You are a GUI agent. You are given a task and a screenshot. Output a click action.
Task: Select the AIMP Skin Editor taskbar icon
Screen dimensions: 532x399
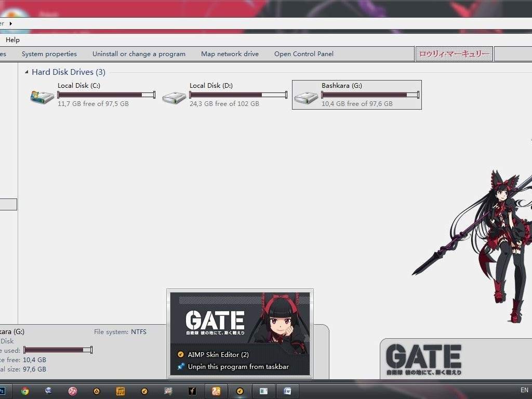pyautogui.click(x=240, y=391)
